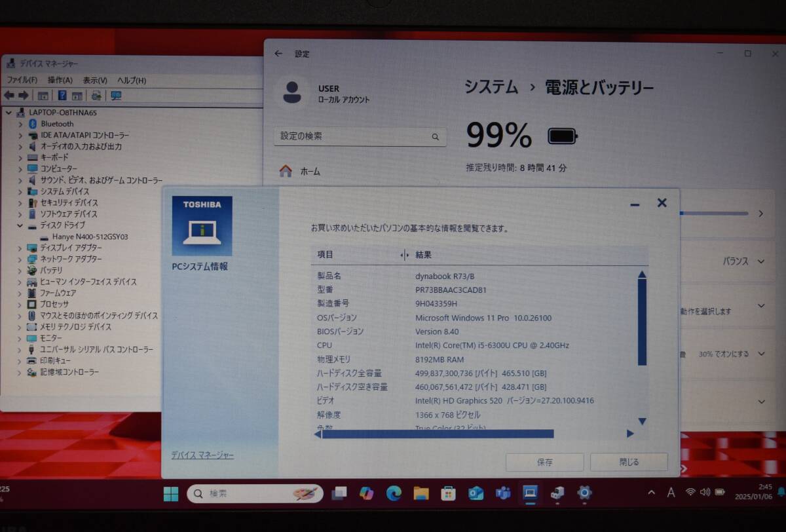Open Task View on the taskbar
This screenshot has width=786, height=532.
[339, 493]
